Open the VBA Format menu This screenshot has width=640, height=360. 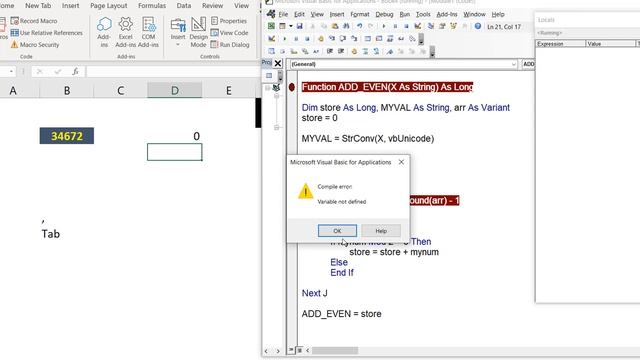pos(360,14)
